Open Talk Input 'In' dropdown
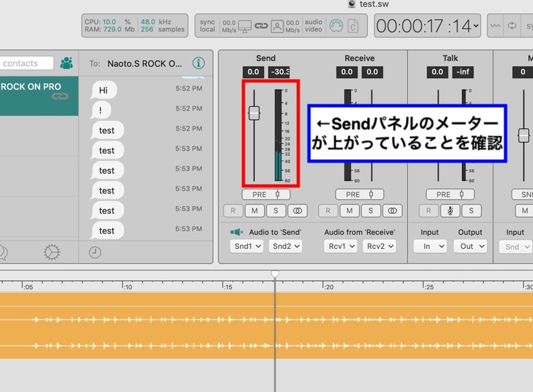The width and height of the screenshot is (533, 392). [430, 246]
